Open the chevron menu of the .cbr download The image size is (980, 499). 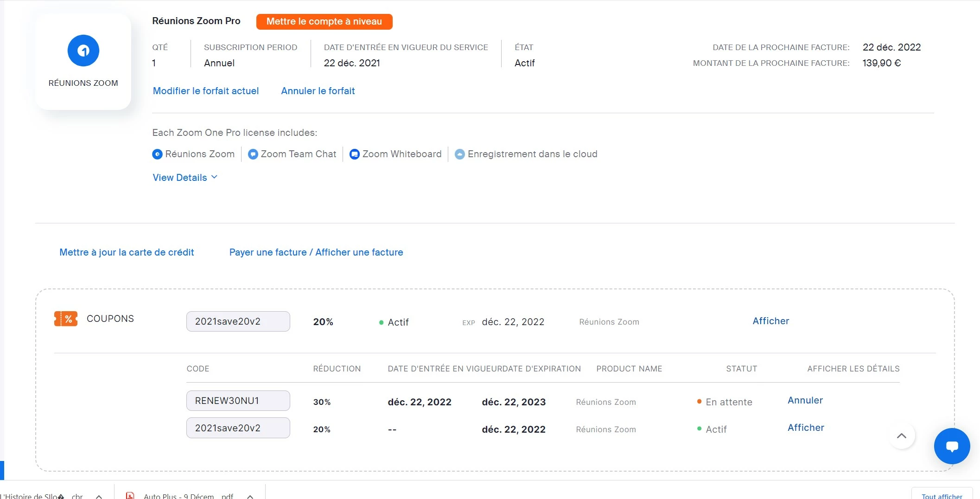click(x=99, y=496)
